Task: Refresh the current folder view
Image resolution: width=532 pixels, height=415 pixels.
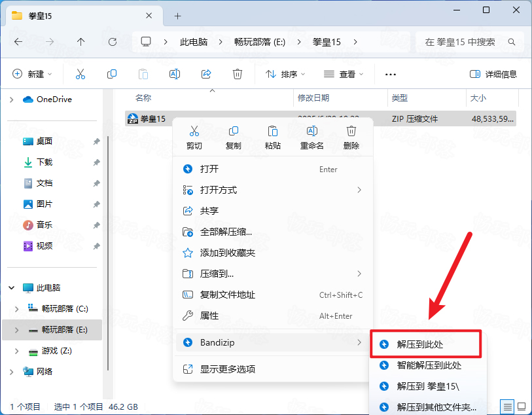Action: (x=113, y=42)
